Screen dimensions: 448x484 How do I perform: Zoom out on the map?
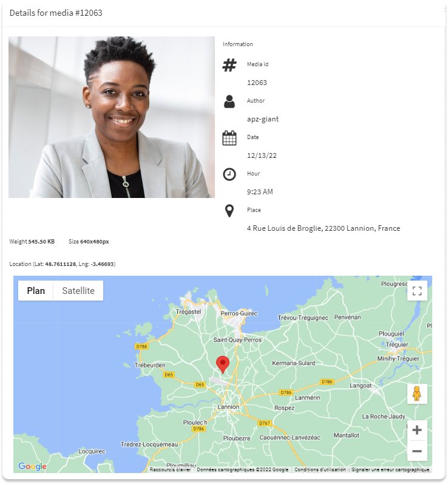417,451
